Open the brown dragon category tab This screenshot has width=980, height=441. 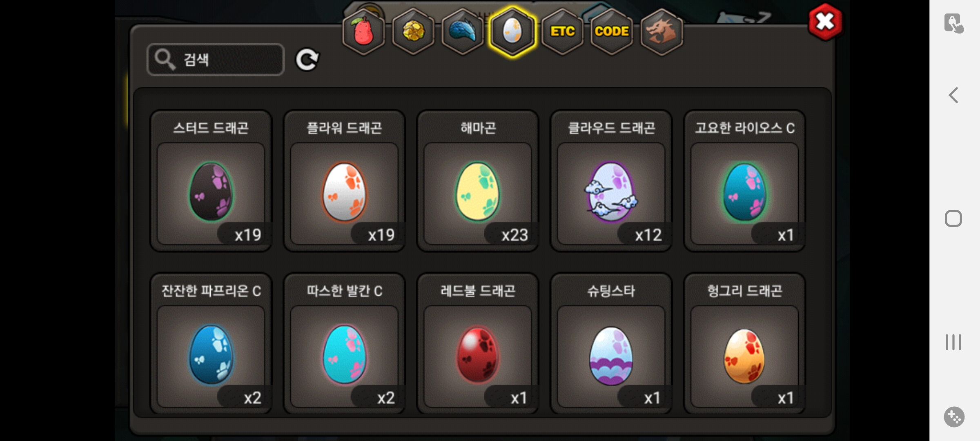(661, 32)
